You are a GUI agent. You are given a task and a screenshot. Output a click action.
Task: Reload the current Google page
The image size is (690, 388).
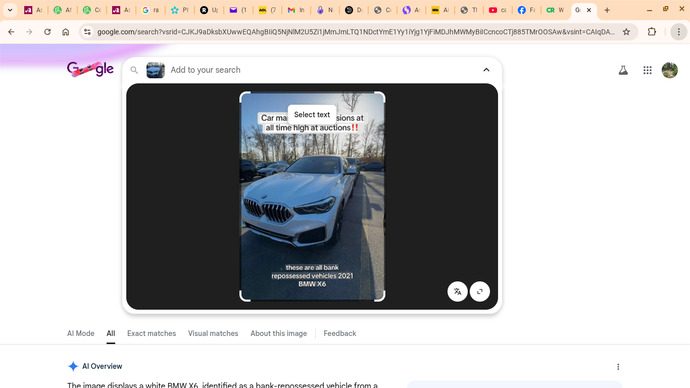(47, 32)
